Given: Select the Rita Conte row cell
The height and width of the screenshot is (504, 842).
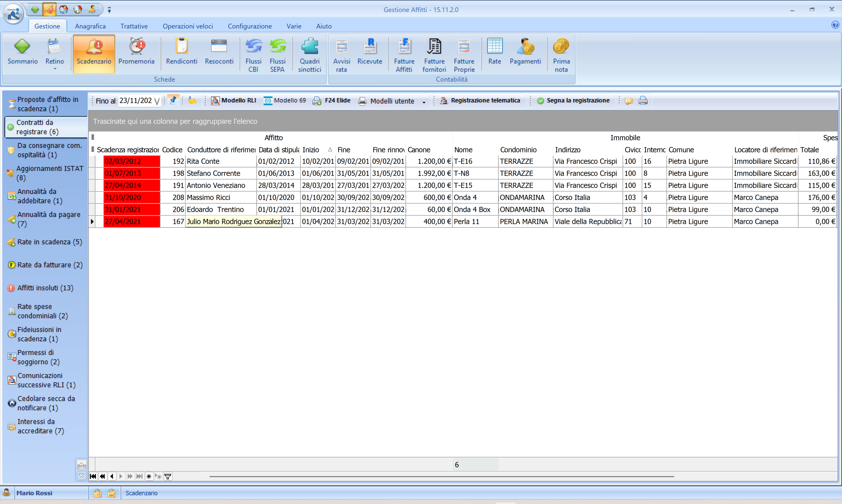Looking at the screenshot, I should pyautogui.click(x=220, y=161).
